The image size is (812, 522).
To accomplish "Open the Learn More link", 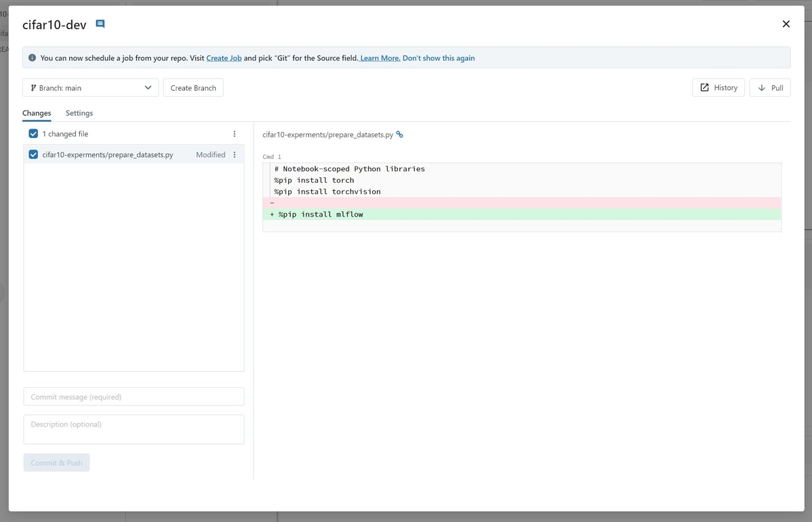I will point(380,58).
